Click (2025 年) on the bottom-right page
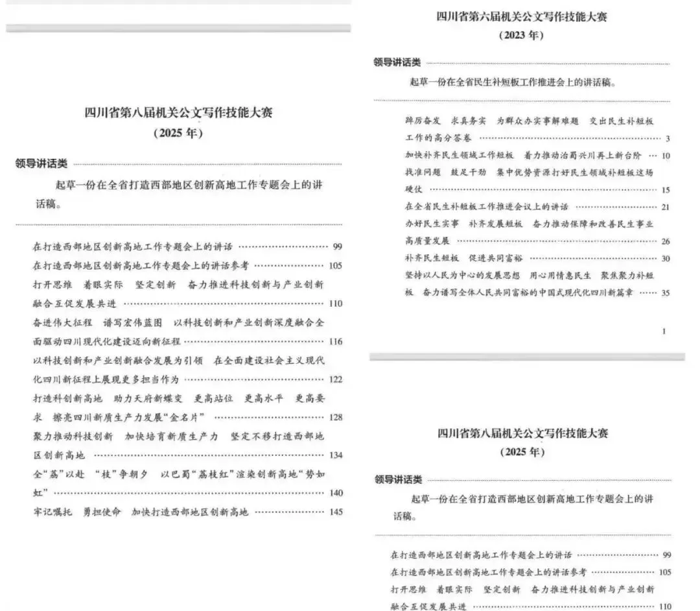The width and height of the screenshot is (700, 611). click(522, 452)
